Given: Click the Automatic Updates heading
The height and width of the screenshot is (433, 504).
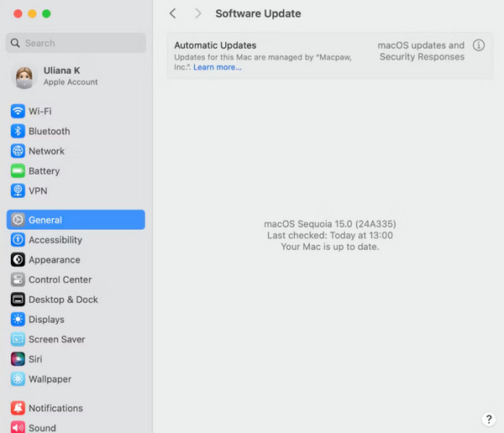Looking at the screenshot, I should [x=215, y=45].
